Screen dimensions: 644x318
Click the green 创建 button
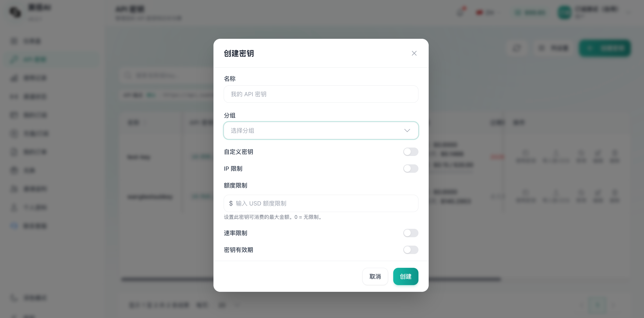click(406, 276)
